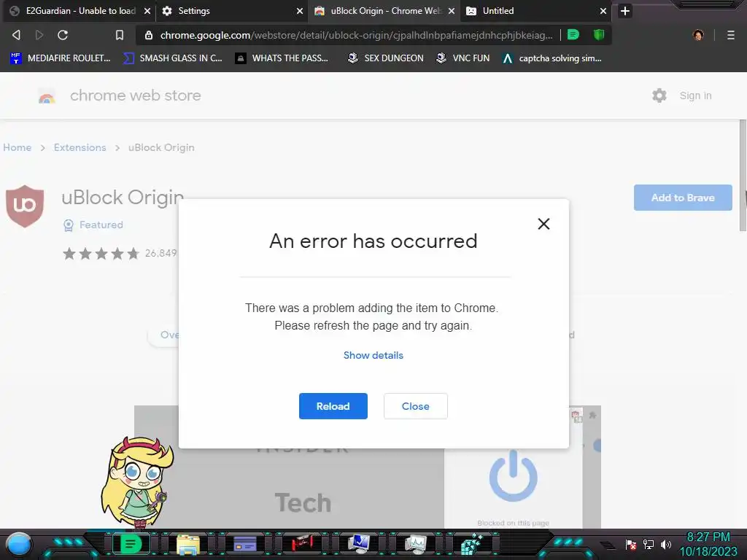Click the blue Reload button
Viewport: 747px width, 560px height.
pos(333,406)
